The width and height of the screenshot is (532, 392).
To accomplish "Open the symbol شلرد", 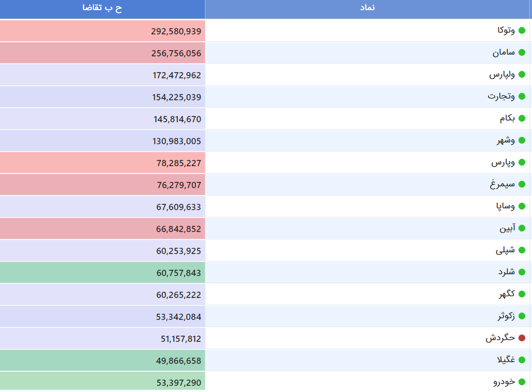I will point(507,272).
